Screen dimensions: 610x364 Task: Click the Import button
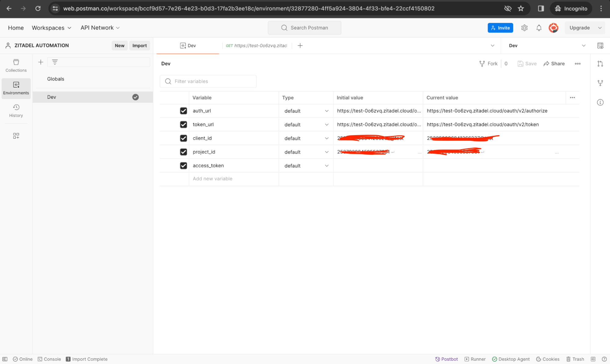(139, 45)
